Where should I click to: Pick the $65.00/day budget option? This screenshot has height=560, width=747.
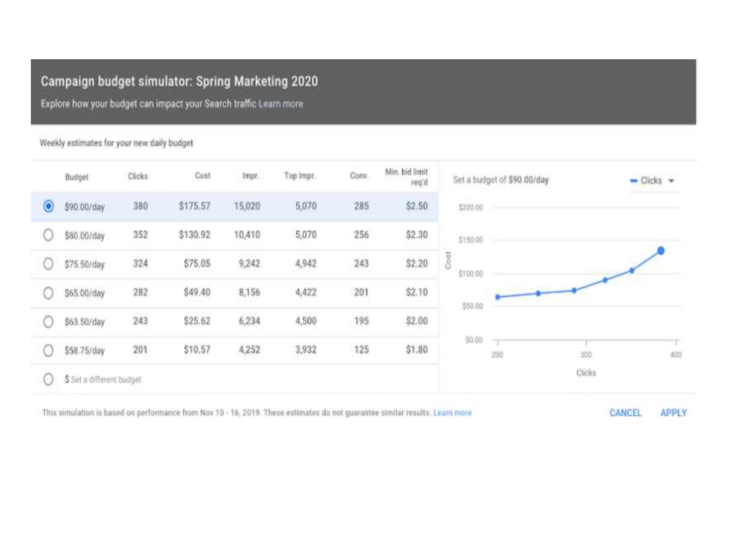point(48,293)
